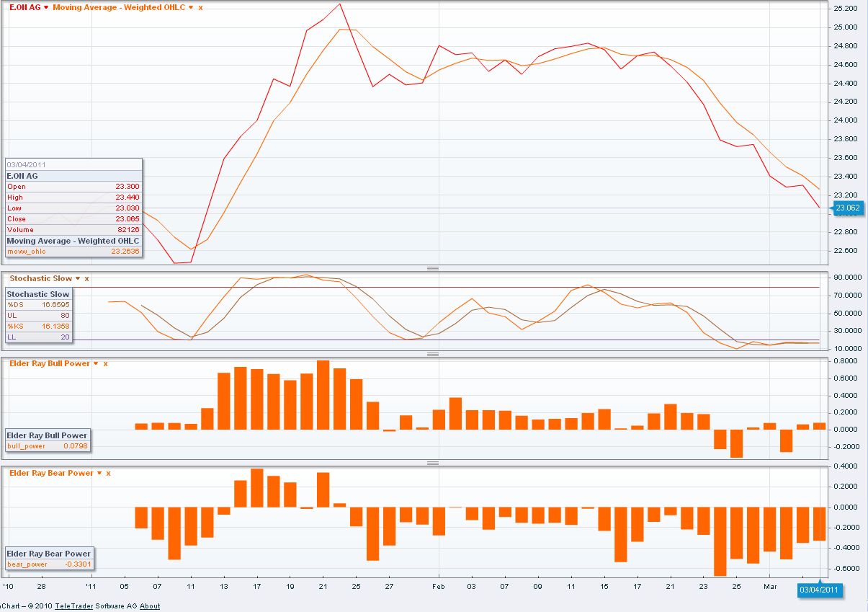Click the Stochastic Slow info box header
Image resolution: width=868 pixels, height=612 pixels.
[x=39, y=294]
